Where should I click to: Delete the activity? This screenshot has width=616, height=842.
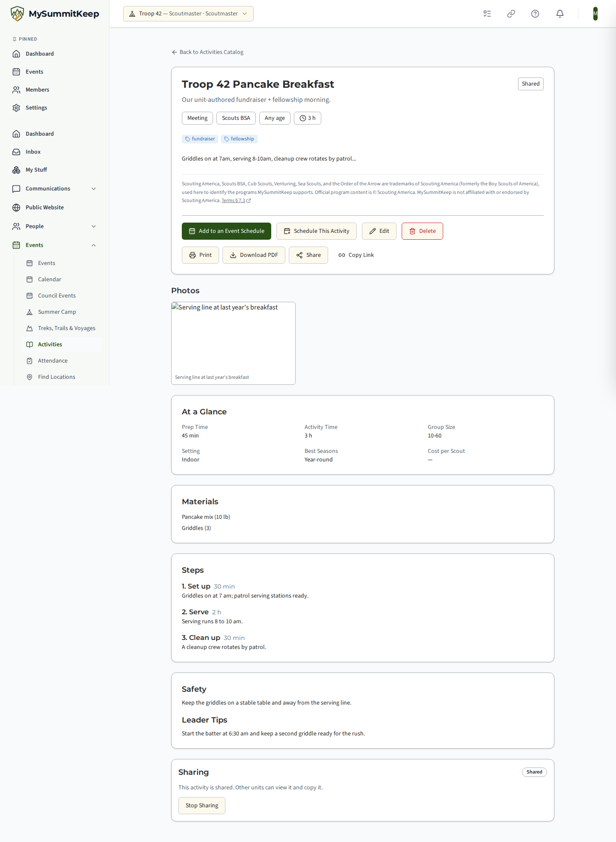pyautogui.click(x=422, y=231)
